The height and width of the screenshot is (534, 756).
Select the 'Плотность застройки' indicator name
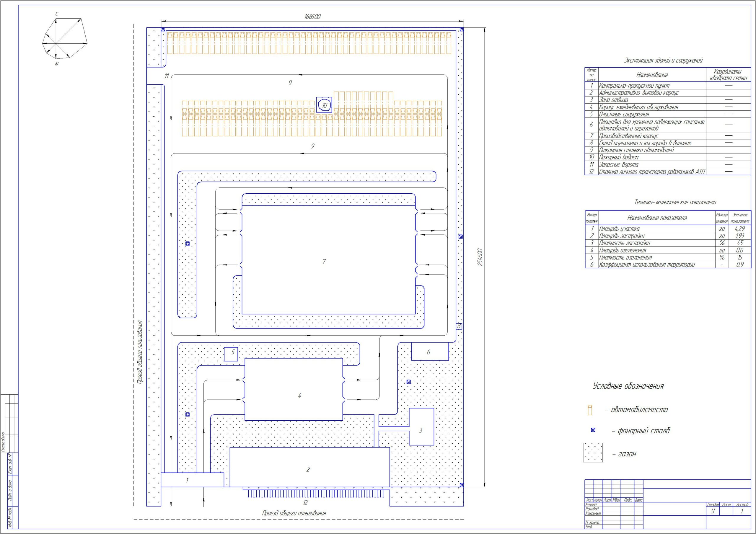(625, 243)
